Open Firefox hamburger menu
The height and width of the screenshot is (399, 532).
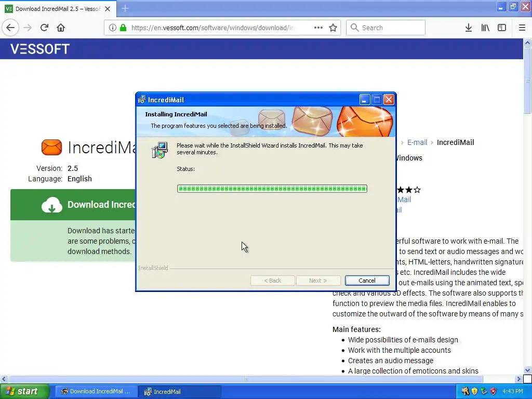point(522,28)
